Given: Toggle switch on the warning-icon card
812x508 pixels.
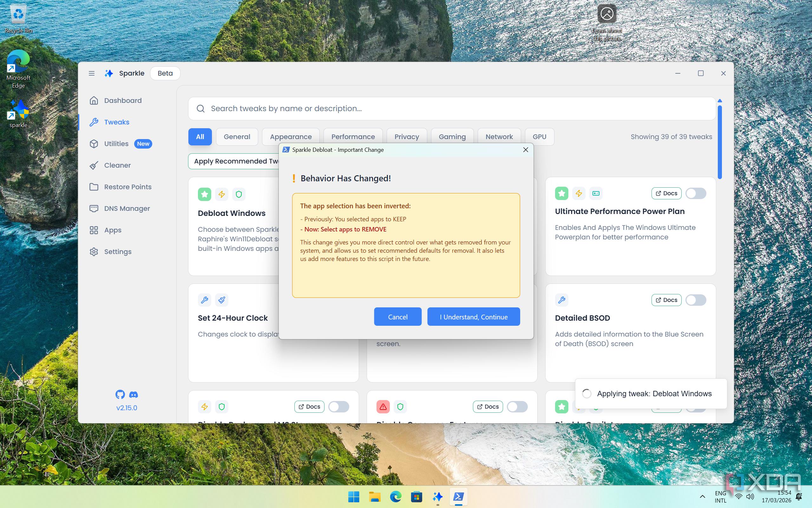Looking at the screenshot, I should (517, 406).
